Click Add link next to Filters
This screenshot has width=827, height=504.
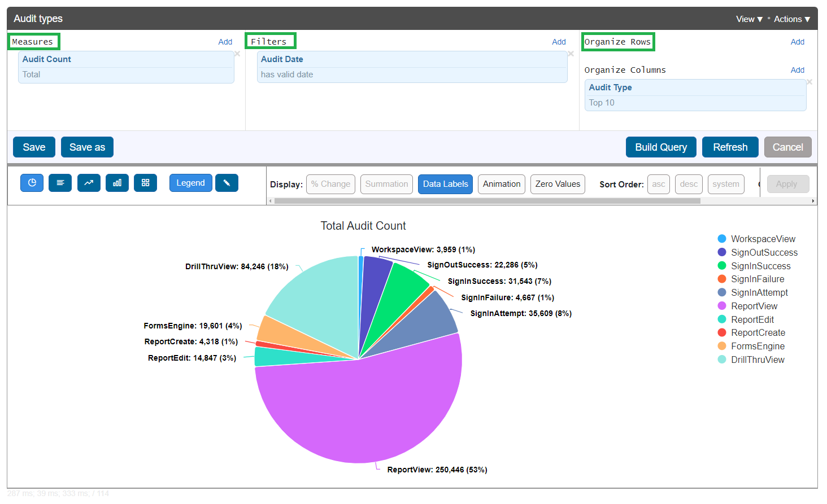click(559, 42)
